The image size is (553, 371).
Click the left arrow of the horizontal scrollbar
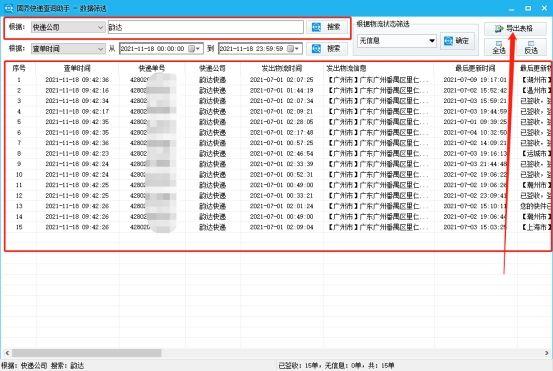point(7,353)
